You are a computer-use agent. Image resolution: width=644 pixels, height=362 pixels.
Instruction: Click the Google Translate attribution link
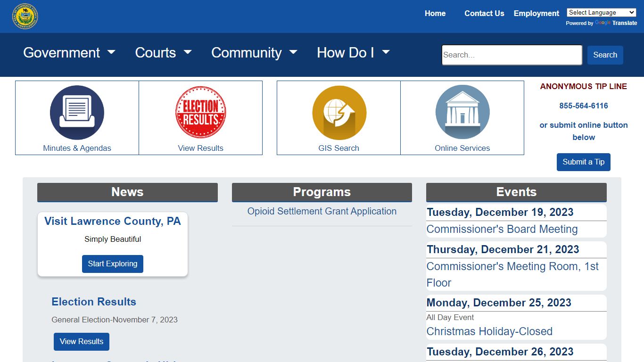click(616, 23)
